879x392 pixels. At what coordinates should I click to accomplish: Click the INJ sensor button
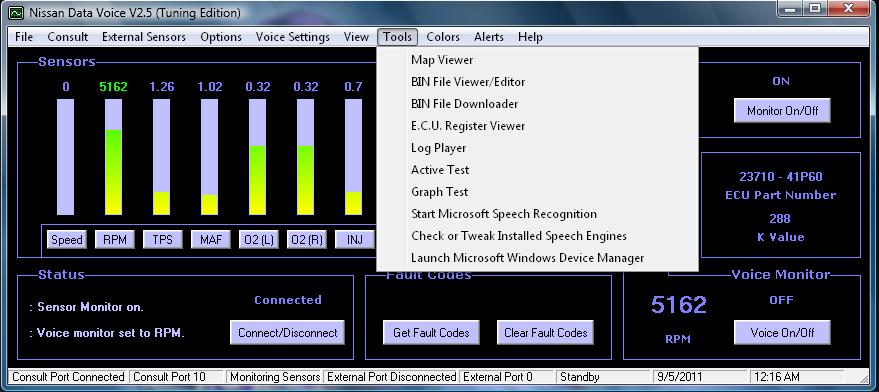click(x=354, y=240)
